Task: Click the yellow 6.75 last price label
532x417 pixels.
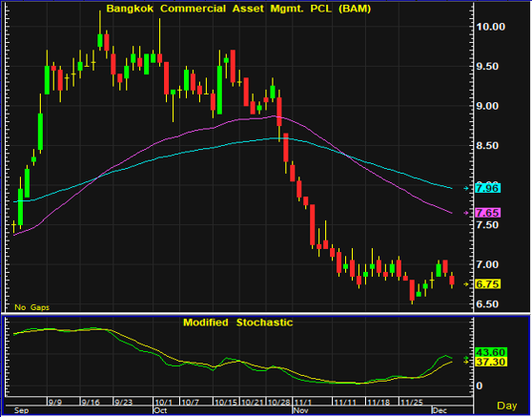Action: (x=488, y=284)
